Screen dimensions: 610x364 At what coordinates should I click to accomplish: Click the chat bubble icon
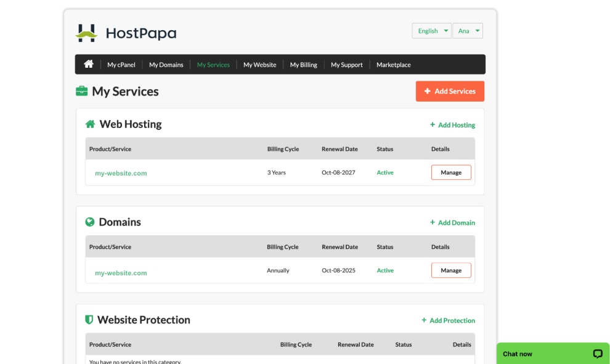coord(598,354)
